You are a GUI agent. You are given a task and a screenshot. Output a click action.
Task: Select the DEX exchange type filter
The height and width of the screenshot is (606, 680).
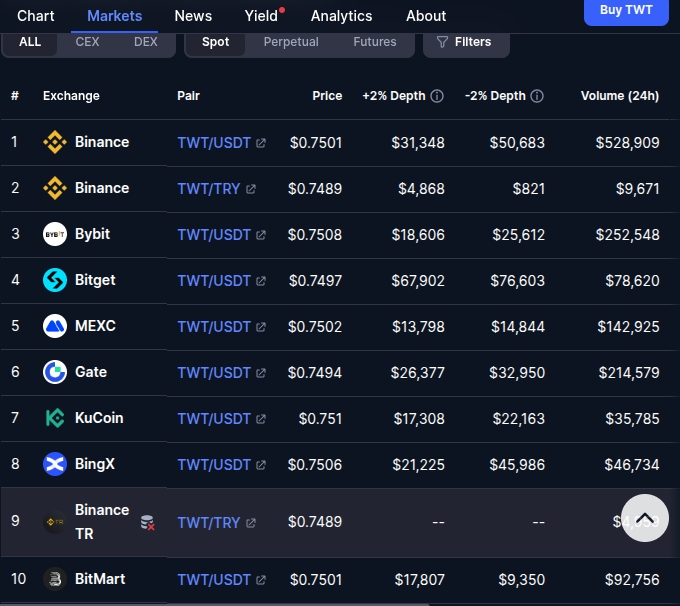pyautogui.click(x=146, y=42)
